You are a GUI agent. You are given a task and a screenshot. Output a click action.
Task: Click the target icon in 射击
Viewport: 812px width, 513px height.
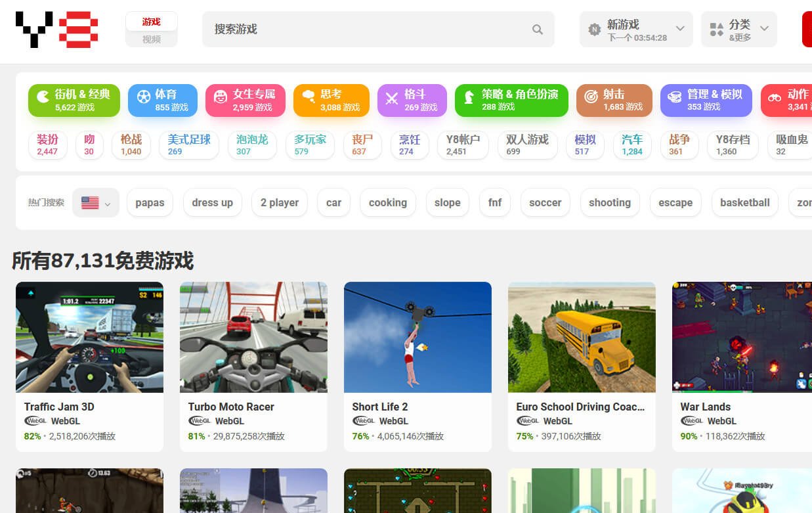[591, 97]
